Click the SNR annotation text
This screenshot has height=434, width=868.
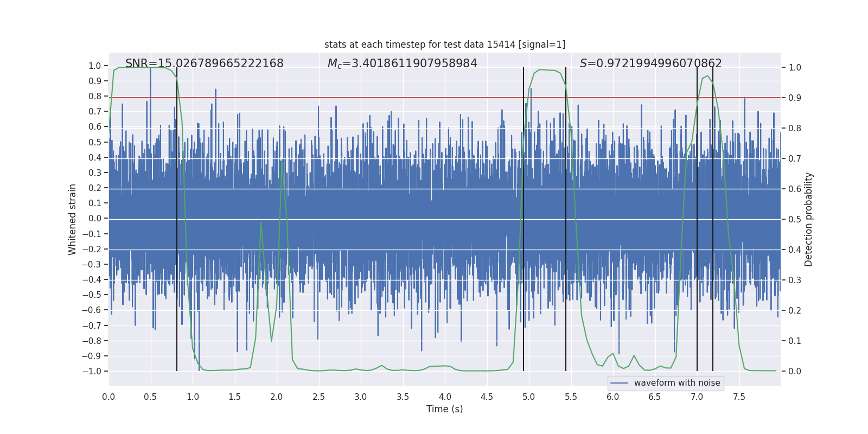[x=205, y=63]
